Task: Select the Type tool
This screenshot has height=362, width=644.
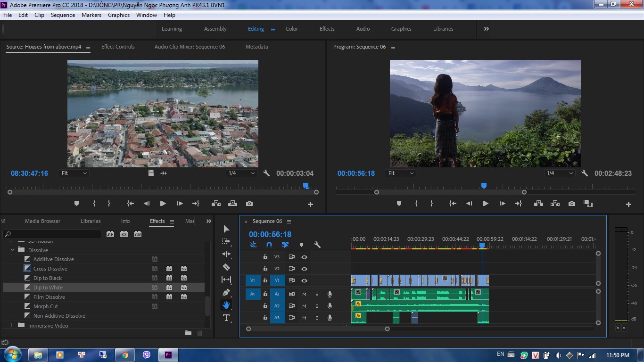Action: [x=226, y=318]
